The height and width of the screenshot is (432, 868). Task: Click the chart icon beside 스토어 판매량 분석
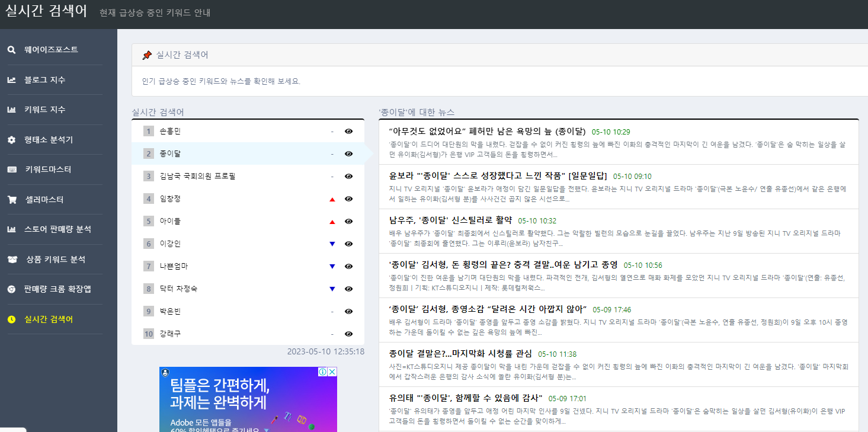tap(11, 229)
